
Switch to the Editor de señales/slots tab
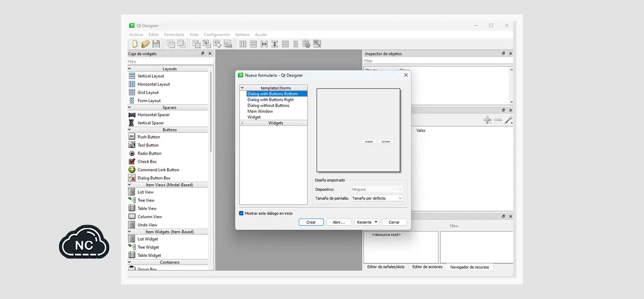click(386, 267)
